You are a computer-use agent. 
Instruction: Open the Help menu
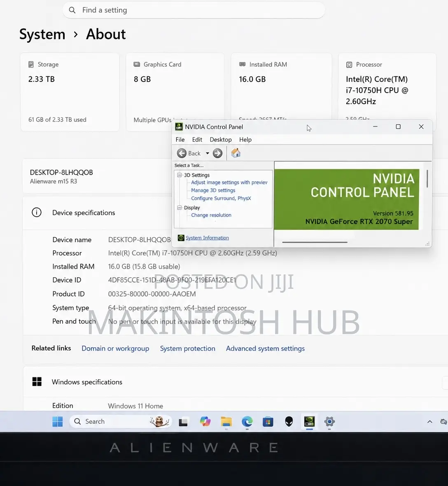point(245,140)
